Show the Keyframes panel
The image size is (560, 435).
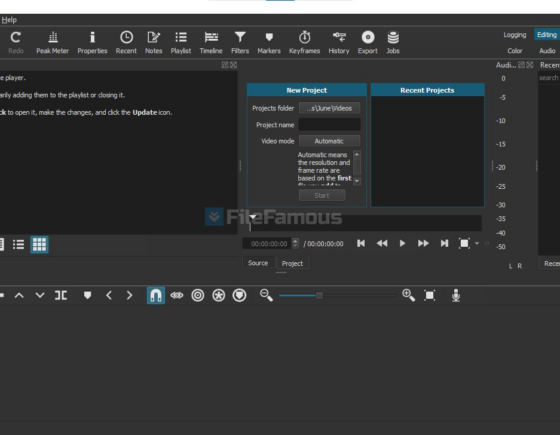tap(304, 42)
